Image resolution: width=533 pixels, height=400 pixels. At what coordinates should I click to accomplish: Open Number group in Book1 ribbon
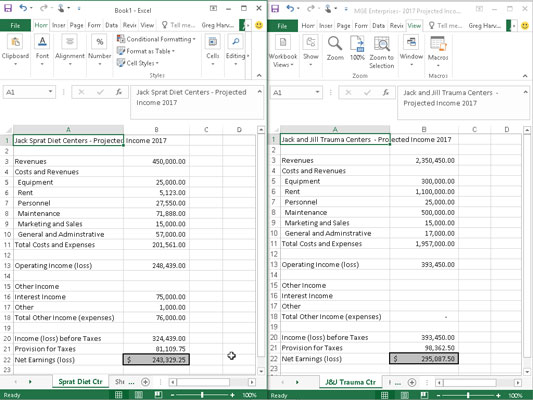tap(100, 51)
